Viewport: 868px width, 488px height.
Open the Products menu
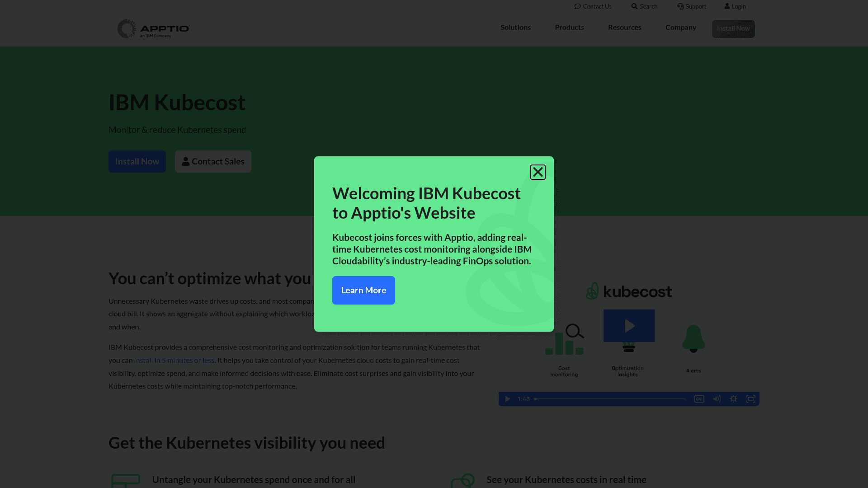(x=569, y=27)
